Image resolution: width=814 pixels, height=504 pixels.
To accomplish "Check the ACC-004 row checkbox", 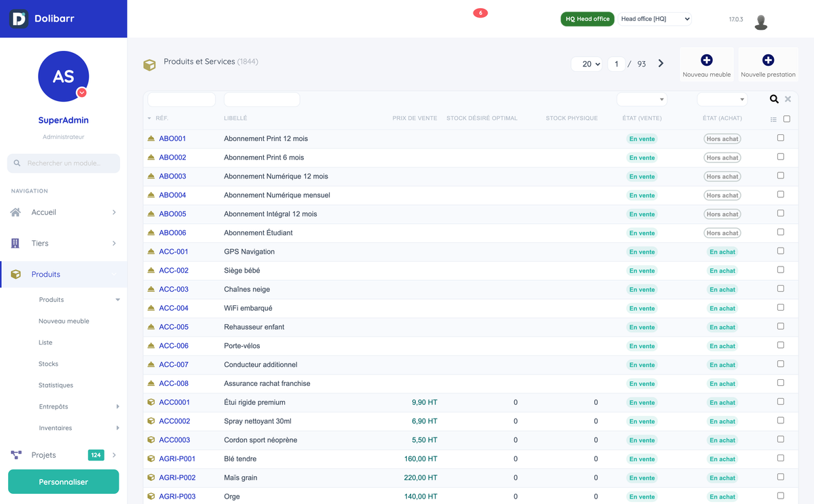I will pos(781,307).
